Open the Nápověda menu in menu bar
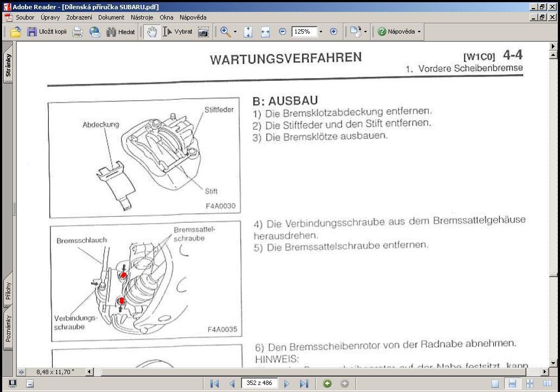This screenshot has width=560, height=392. pyautogui.click(x=193, y=17)
